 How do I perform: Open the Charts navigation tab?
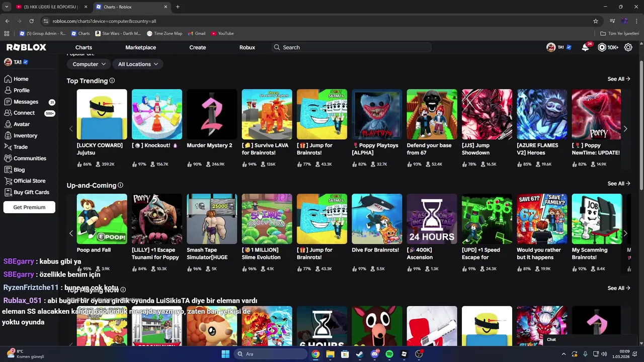pos(84,47)
